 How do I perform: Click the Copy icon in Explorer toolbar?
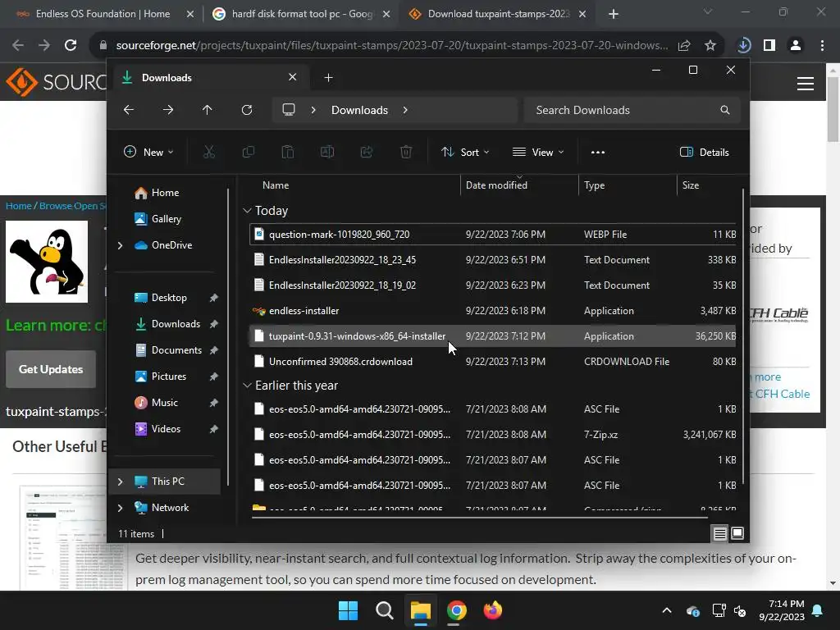click(248, 152)
